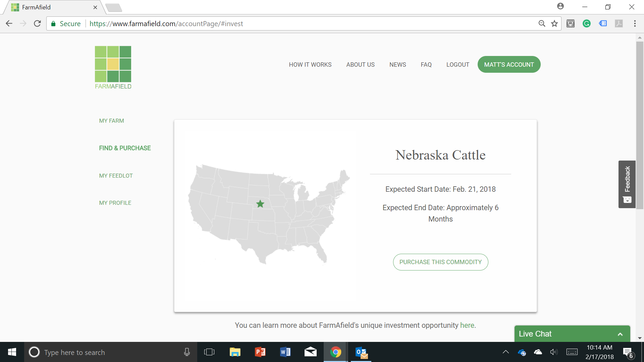Open MY FEEDLOT in the sidebar

116,176
